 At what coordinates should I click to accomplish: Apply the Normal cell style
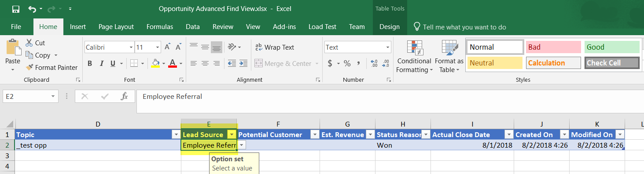tap(495, 47)
